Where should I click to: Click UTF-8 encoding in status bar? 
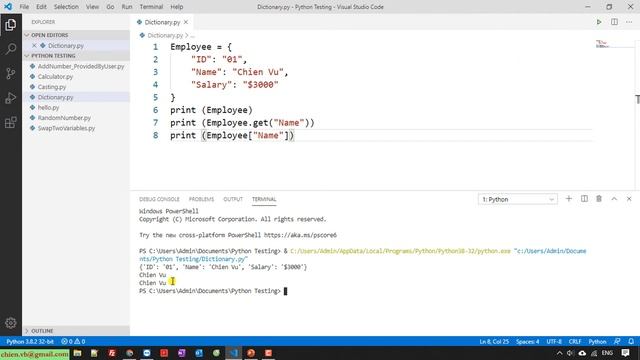pyautogui.click(x=554, y=341)
